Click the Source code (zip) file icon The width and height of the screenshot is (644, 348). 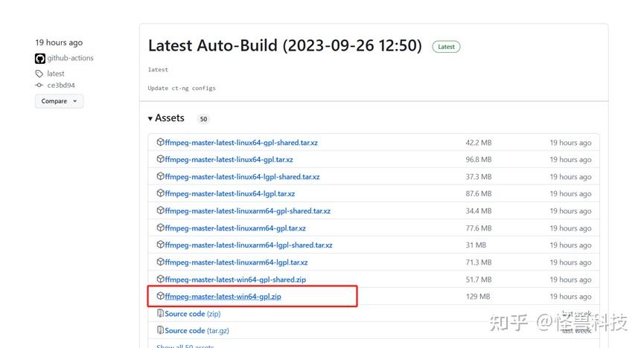pos(160,314)
